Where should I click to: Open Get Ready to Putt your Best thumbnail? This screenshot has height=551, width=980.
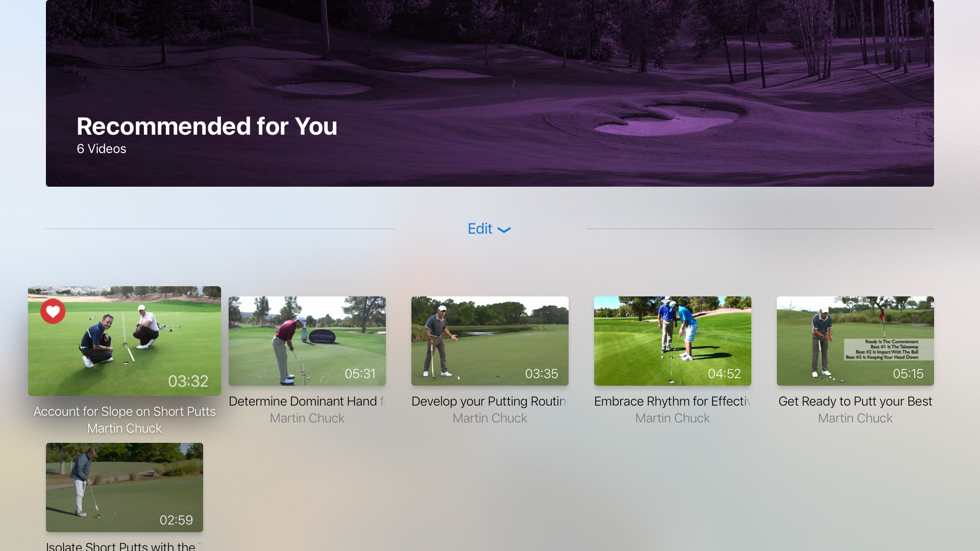click(x=855, y=341)
